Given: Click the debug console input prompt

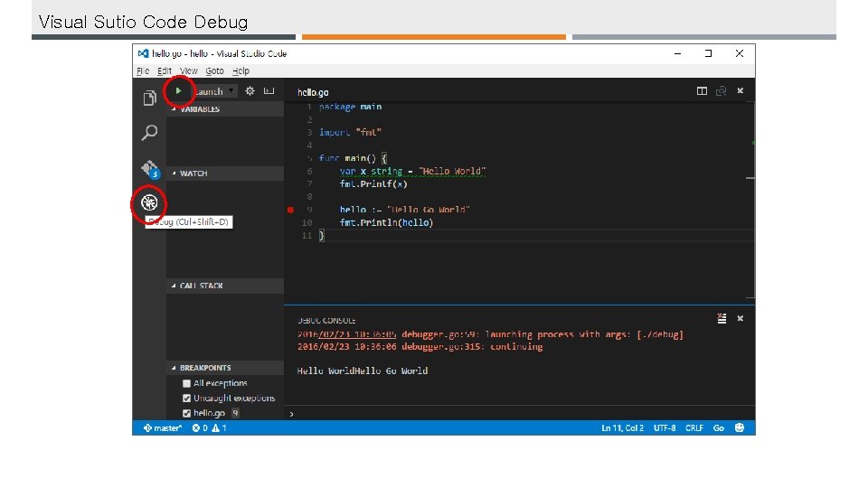Looking at the screenshot, I should (x=519, y=414).
